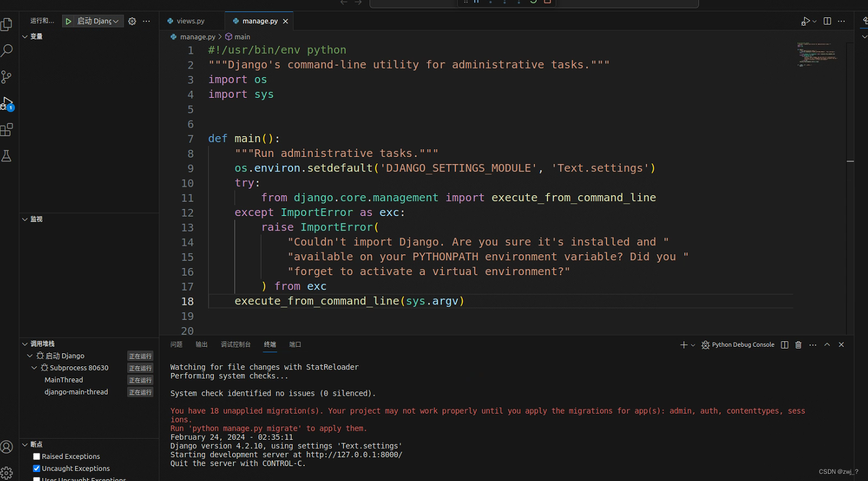Open Run and Debug view icon

[x=7, y=103]
